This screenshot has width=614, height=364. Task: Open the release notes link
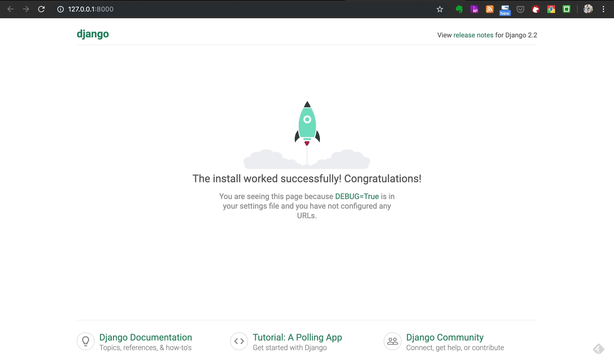(473, 35)
